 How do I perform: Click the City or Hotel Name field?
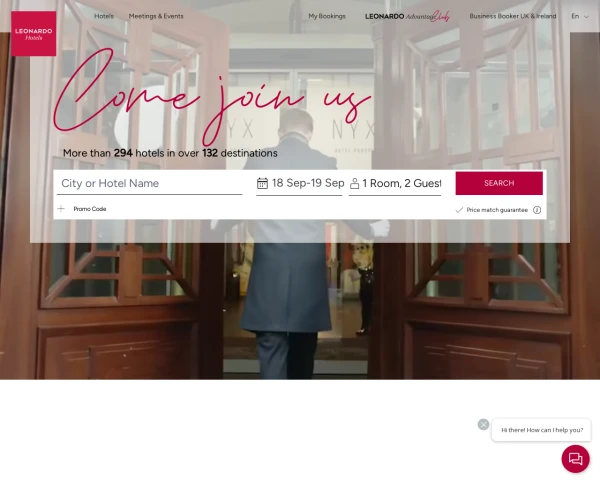pyautogui.click(x=150, y=183)
